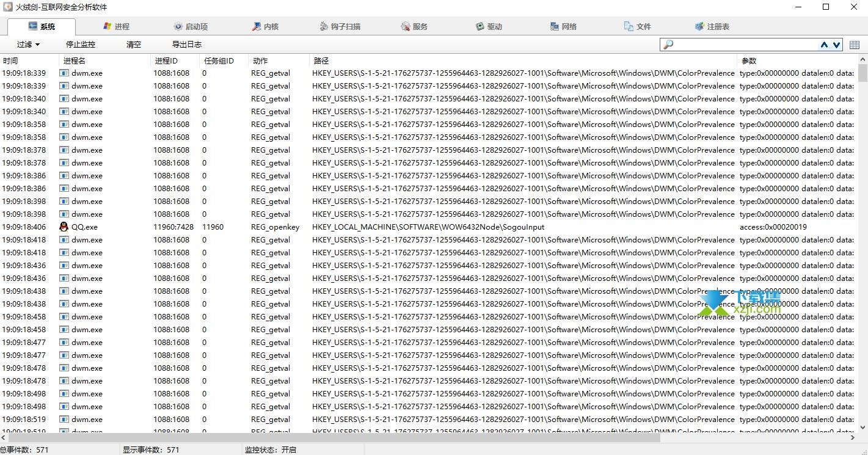This screenshot has width=868, height=455.
Task: Select the QQ.exe process row name
Action: [x=84, y=227]
